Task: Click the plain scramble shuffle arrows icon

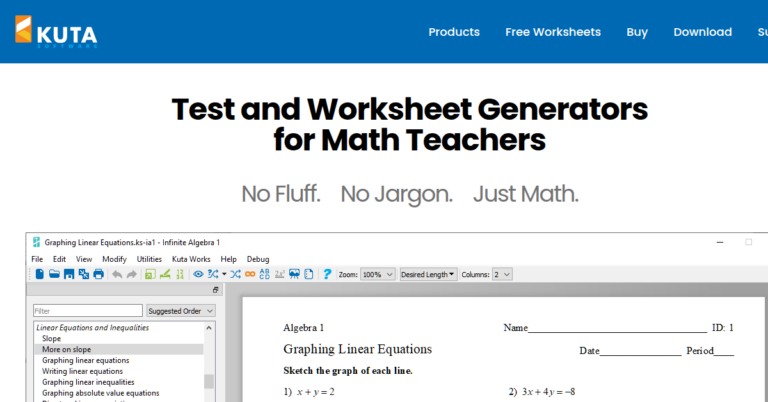Action: [235, 274]
